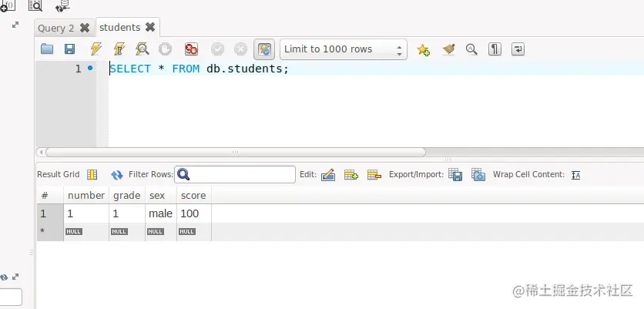Screen dimensions: 644x309
Task: Select the students tab
Action: click(x=119, y=27)
